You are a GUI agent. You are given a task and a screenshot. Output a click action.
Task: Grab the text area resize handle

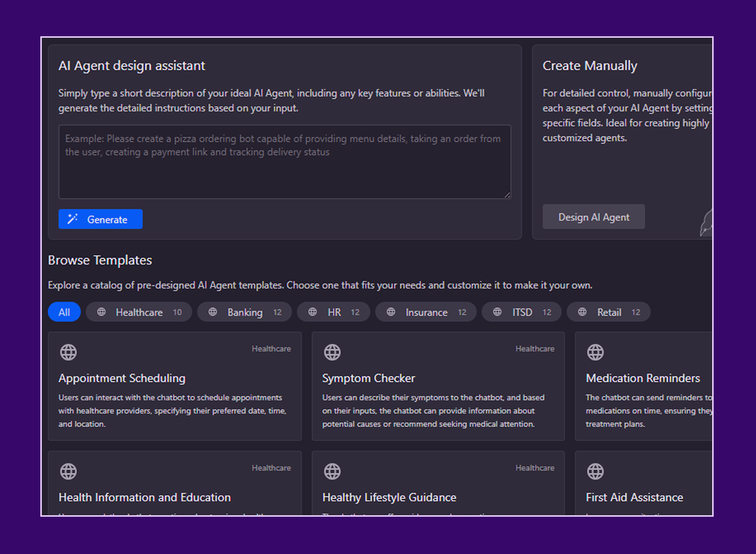click(507, 195)
